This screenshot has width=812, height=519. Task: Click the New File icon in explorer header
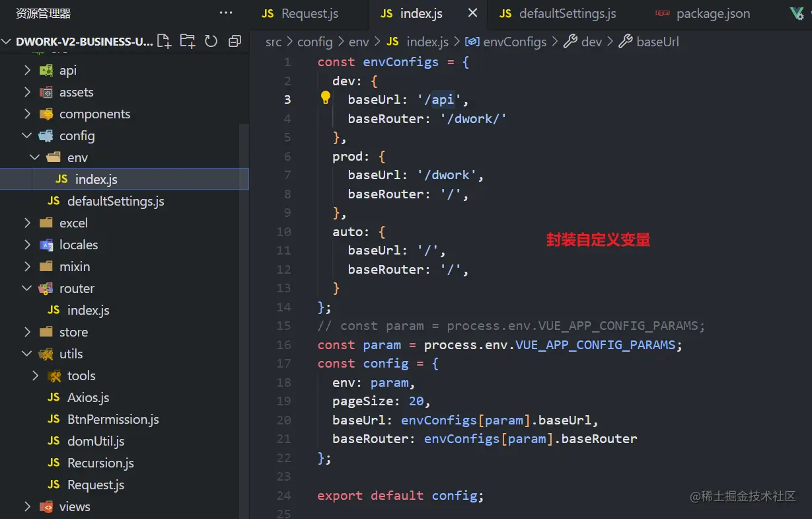click(x=164, y=42)
